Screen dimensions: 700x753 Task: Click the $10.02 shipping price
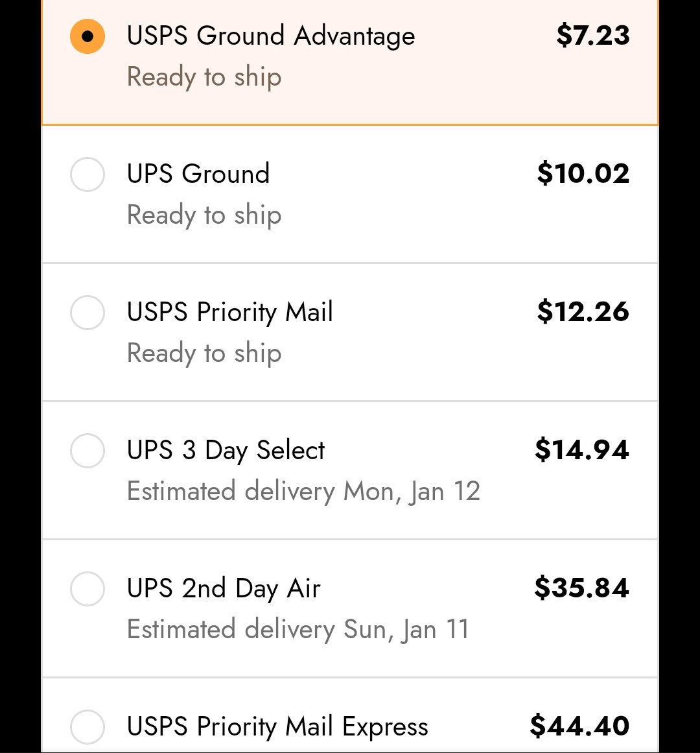click(583, 174)
